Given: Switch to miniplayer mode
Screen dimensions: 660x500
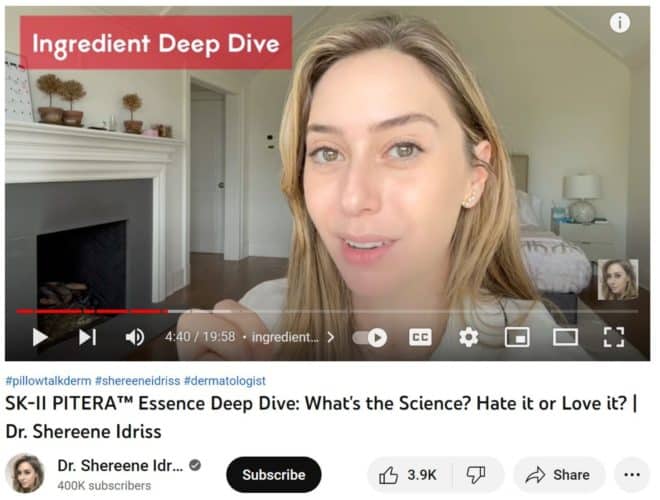Looking at the screenshot, I should click(517, 338).
